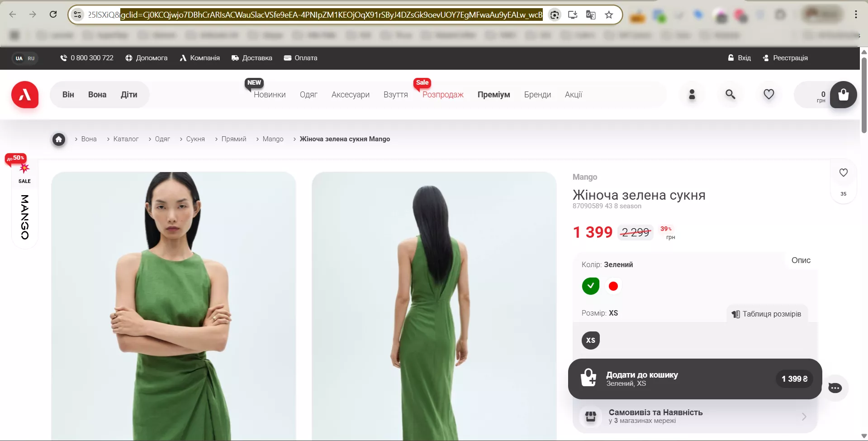This screenshot has height=441, width=868.
Task: Click the home breadcrumb icon
Action: click(59, 139)
